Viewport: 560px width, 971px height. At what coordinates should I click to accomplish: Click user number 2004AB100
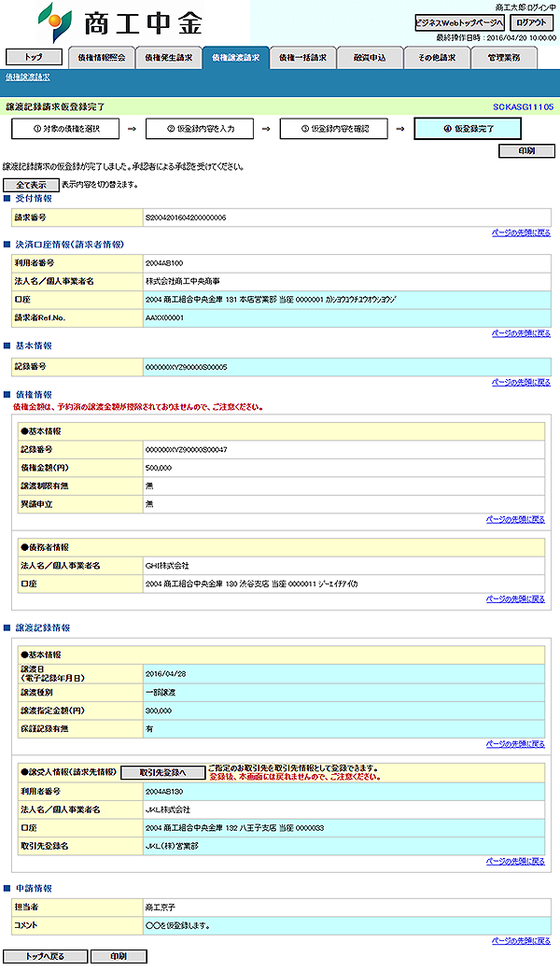point(164,263)
